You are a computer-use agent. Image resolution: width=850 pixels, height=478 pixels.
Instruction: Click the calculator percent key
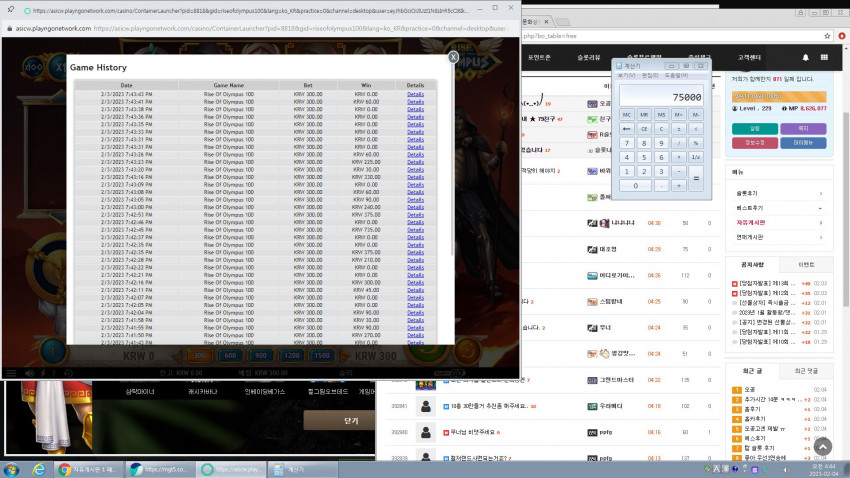696,143
